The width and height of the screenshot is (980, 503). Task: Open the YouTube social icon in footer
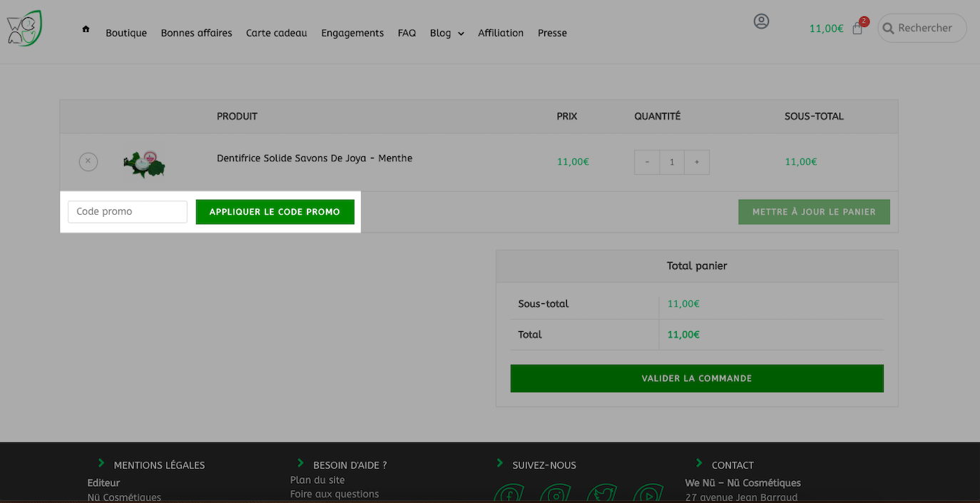[x=648, y=494]
